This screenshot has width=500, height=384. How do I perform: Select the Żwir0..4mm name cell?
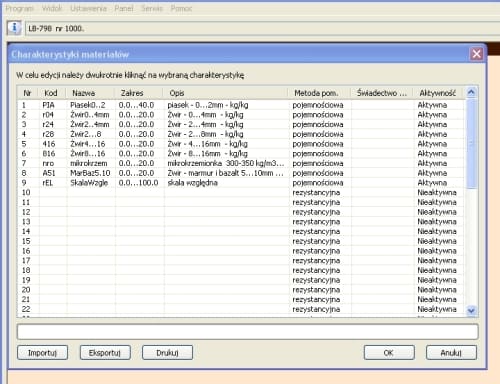pyautogui.click(x=90, y=115)
